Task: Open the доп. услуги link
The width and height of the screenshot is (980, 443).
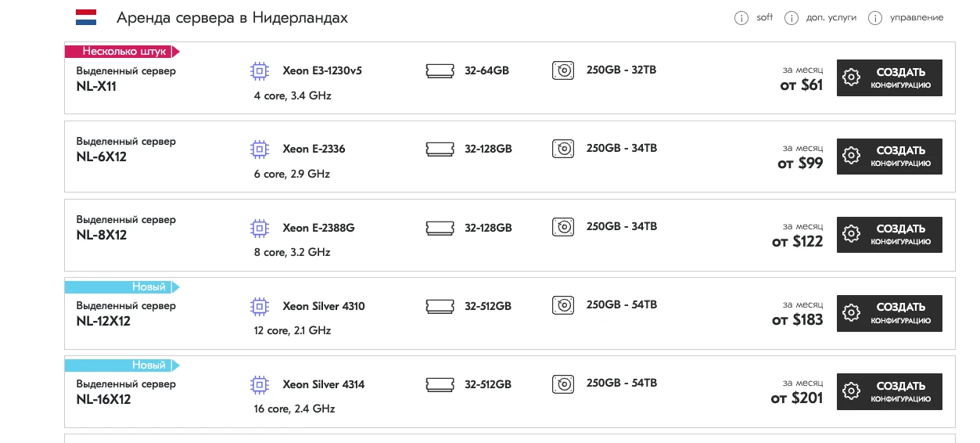Action: (831, 18)
